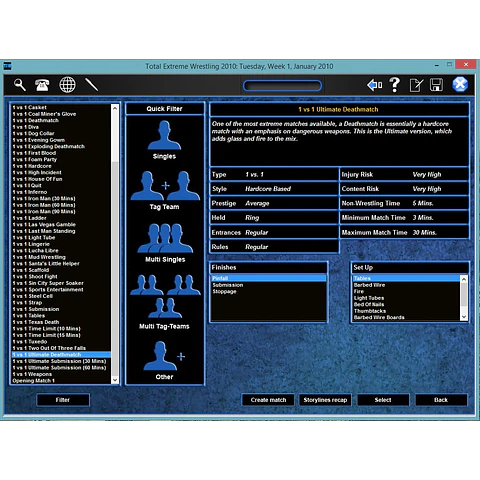480x480 pixels.
Task: Click the blue round X exit icon
Action: (x=460, y=84)
